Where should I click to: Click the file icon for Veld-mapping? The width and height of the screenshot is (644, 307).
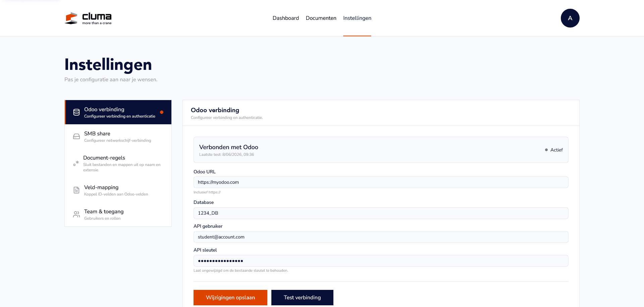pos(76,190)
